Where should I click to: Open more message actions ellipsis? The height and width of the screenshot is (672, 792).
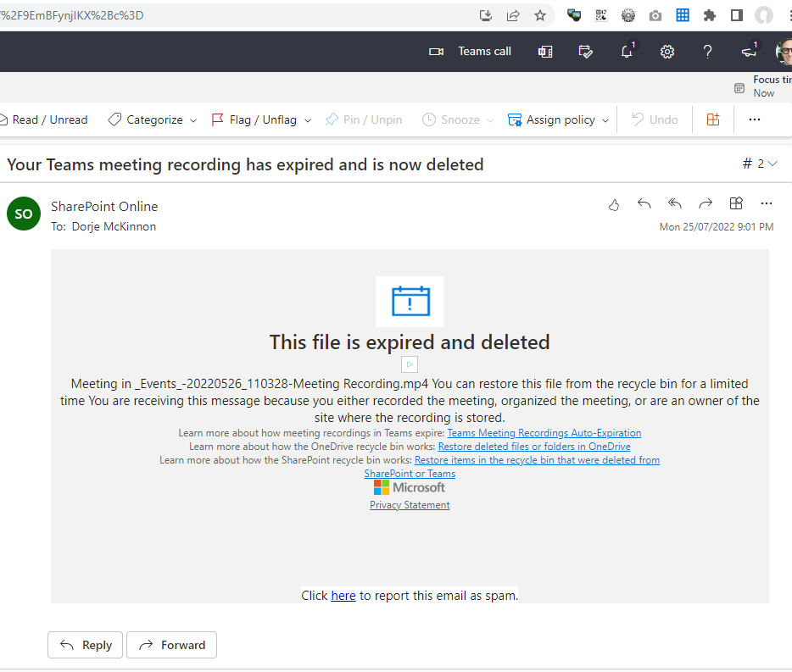pos(767,203)
